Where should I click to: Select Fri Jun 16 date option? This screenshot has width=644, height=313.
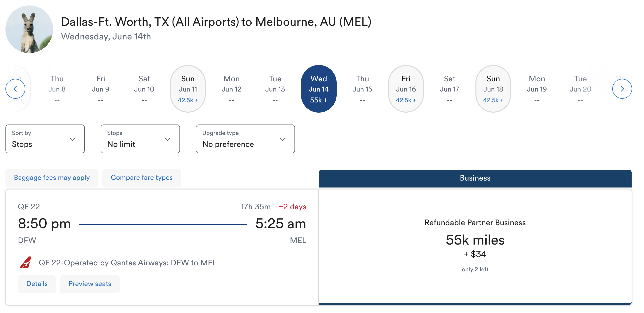tap(406, 89)
